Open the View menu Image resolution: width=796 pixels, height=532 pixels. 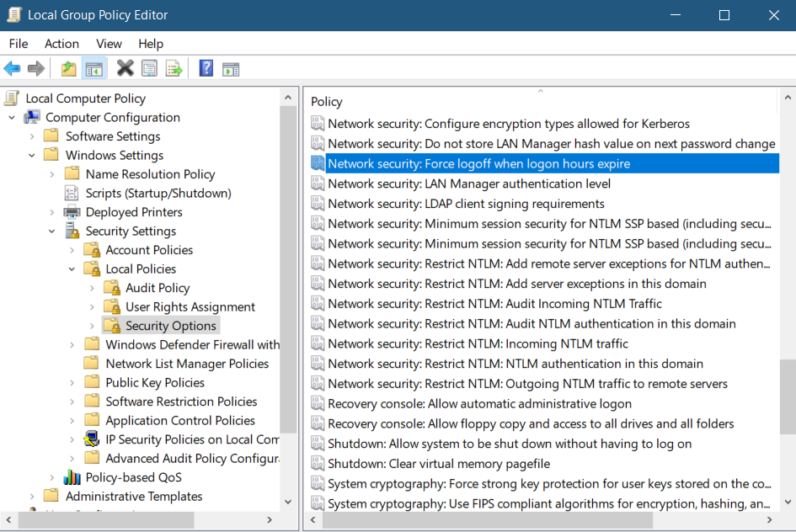[x=109, y=44]
